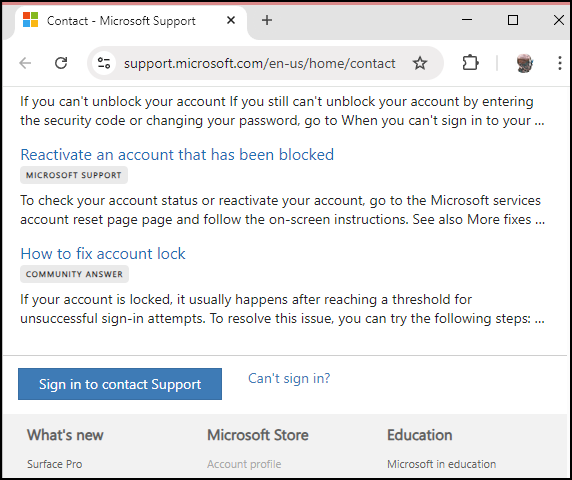Click Sign in to contact Support button

120,384
